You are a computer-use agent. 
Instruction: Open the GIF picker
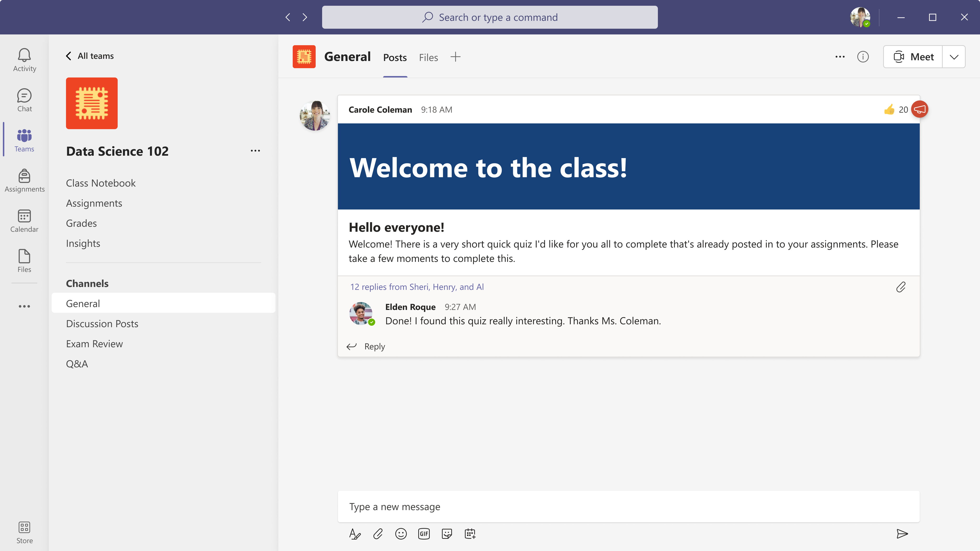pyautogui.click(x=424, y=534)
